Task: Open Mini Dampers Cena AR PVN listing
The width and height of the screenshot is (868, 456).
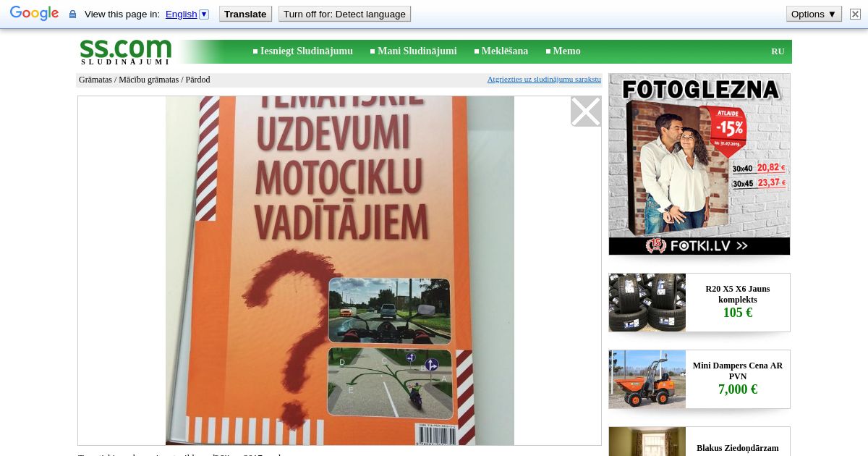Action: pyautogui.click(x=738, y=371)
